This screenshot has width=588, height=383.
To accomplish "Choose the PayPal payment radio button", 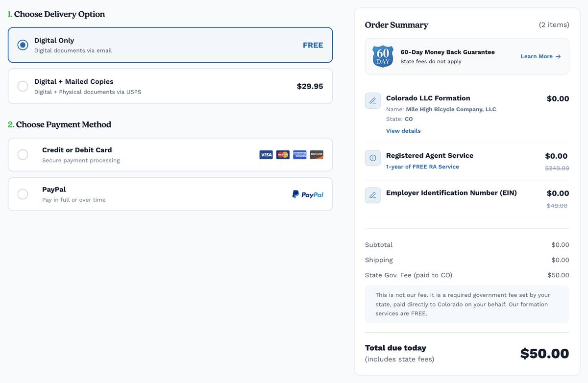I will point(23,194).
